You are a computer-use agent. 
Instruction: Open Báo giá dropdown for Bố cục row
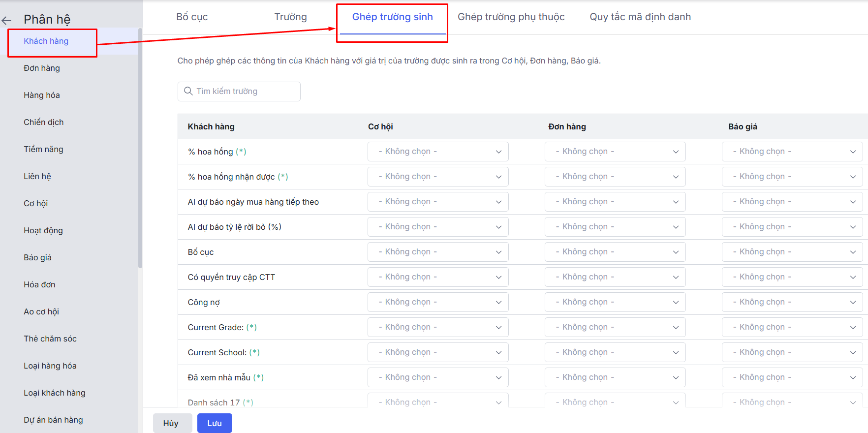tap(792, 252)
